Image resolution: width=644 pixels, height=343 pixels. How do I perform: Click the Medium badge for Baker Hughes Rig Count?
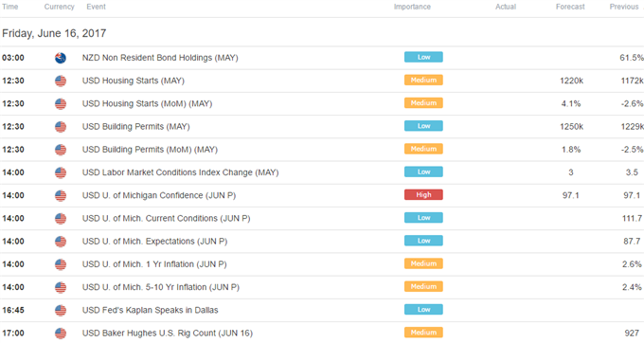(x=423, y=333)
